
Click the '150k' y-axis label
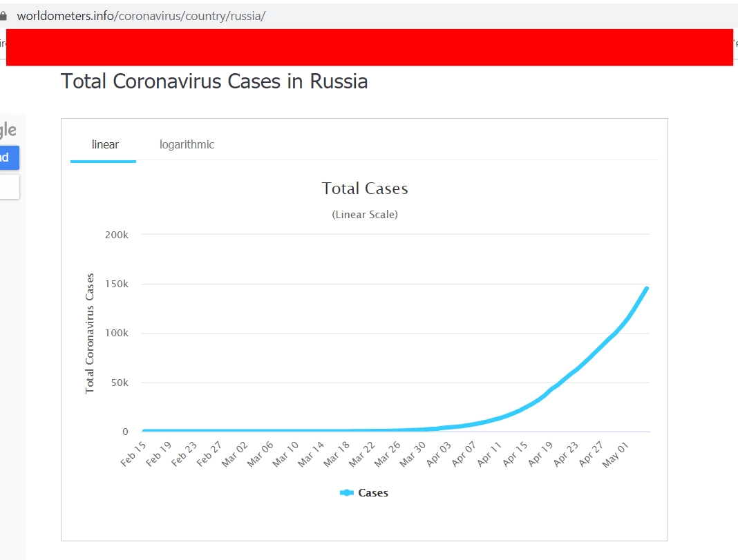pyautogui.click(x=116, y=284)
